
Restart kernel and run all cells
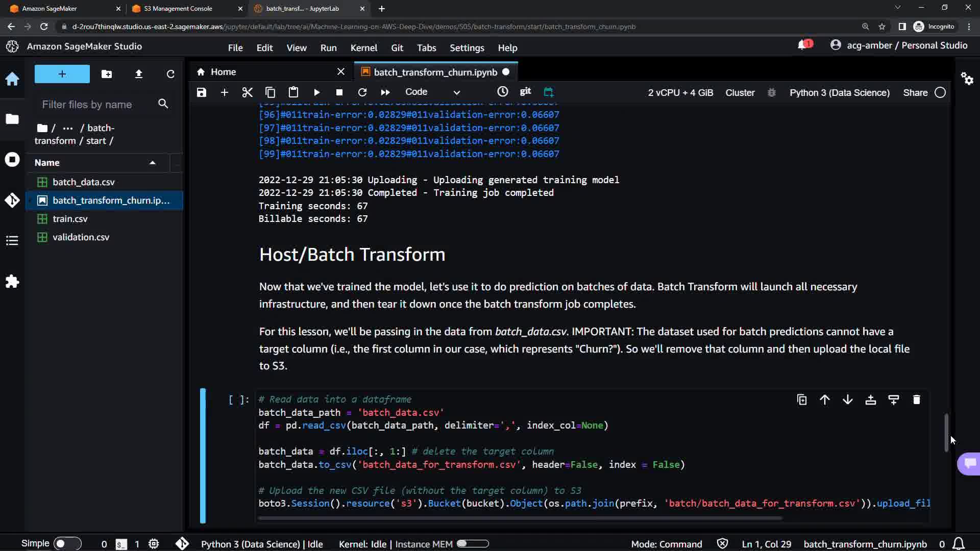click(385, 92)
